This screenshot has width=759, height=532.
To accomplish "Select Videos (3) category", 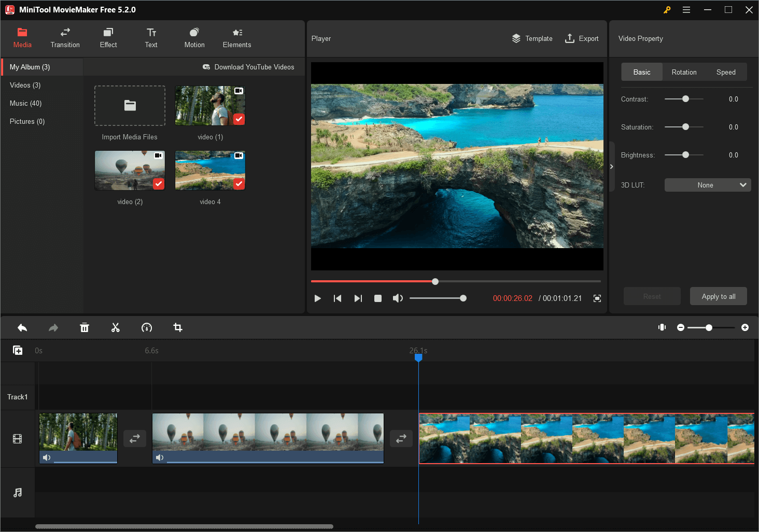I will coord(42,85).
